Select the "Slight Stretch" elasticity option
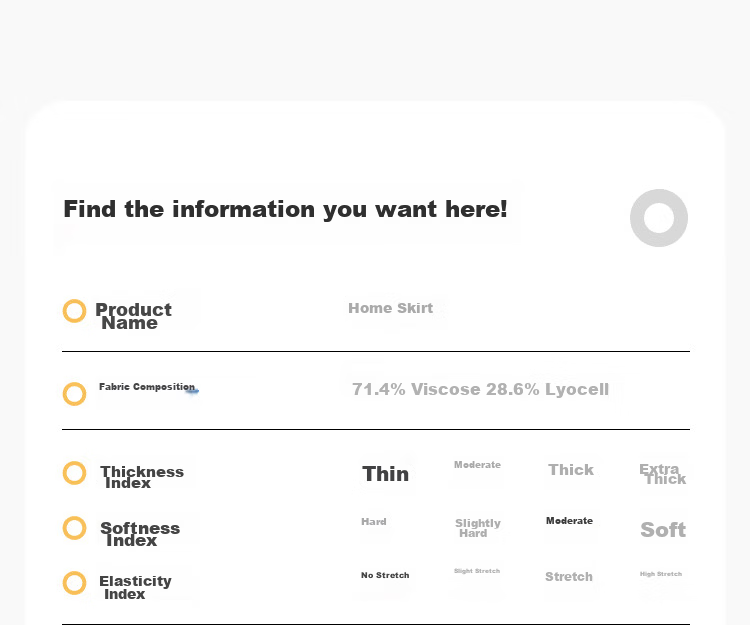Image resolution: width=750 pixels, height=625 pixels. (x=477, y=571)
